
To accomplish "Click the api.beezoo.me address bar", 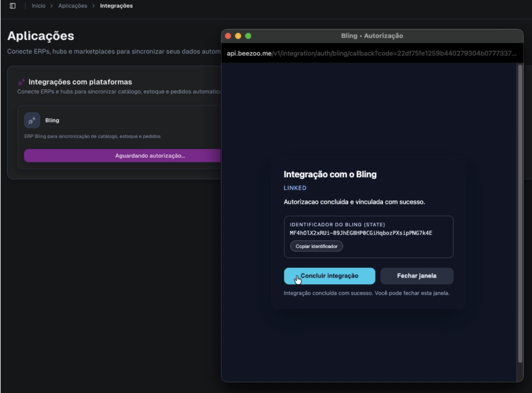I will (x=371, y=53).
